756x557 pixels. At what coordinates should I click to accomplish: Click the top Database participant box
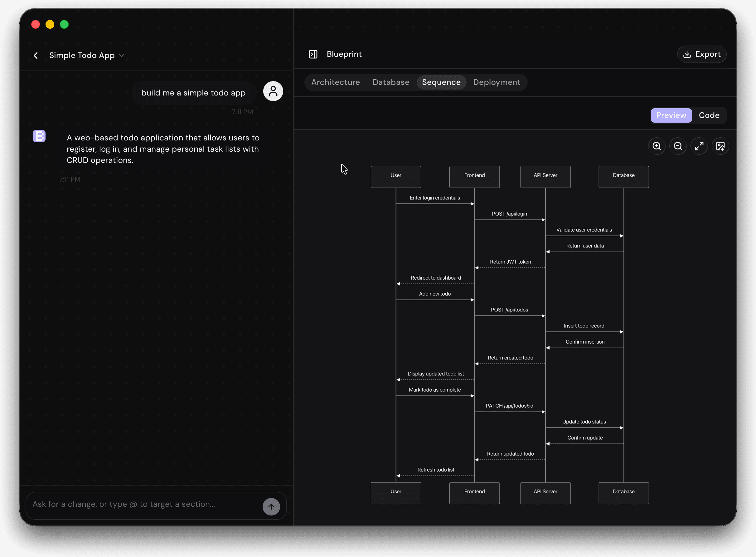[x=623, y=177]
